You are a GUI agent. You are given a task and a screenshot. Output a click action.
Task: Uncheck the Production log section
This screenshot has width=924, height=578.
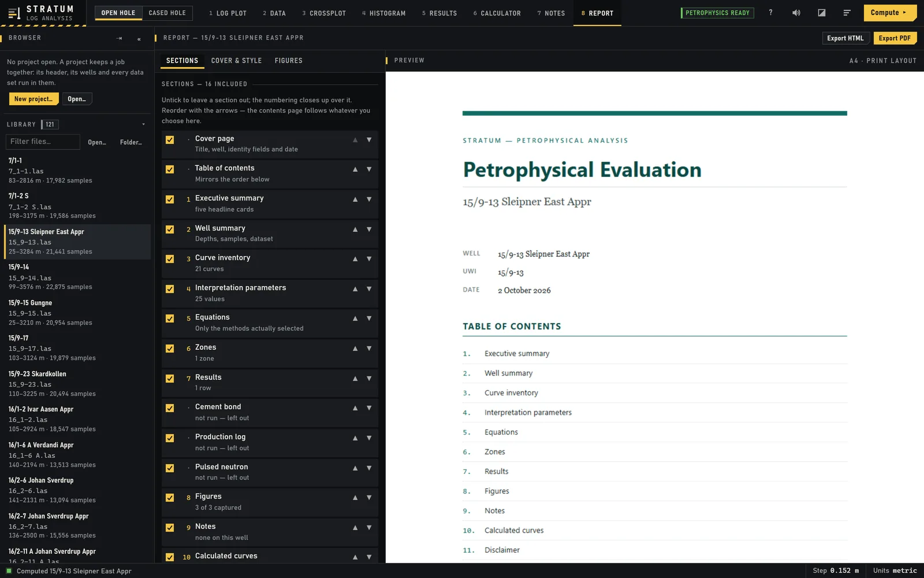coord(170,438)
